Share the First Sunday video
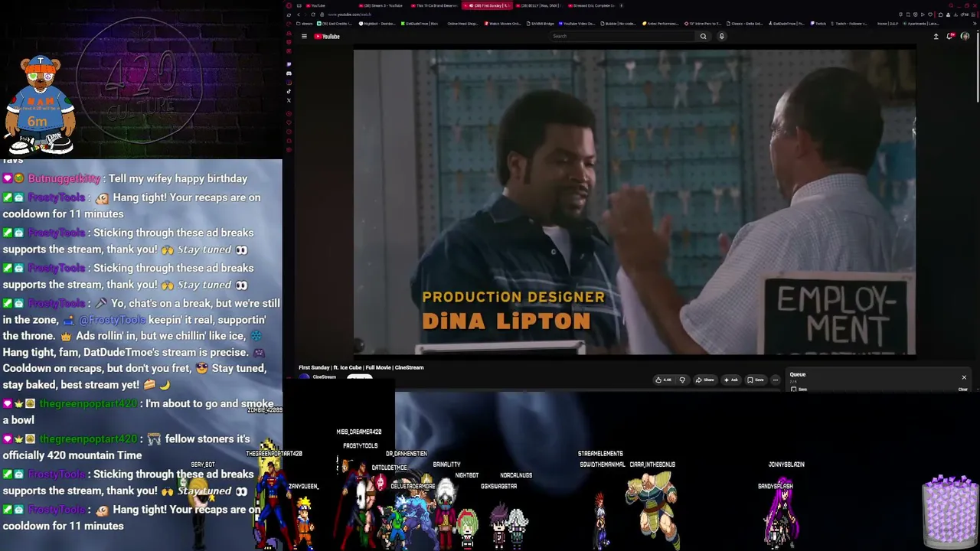Image resolution: width=980 pixels, height=551 pixels. point(705,380)
